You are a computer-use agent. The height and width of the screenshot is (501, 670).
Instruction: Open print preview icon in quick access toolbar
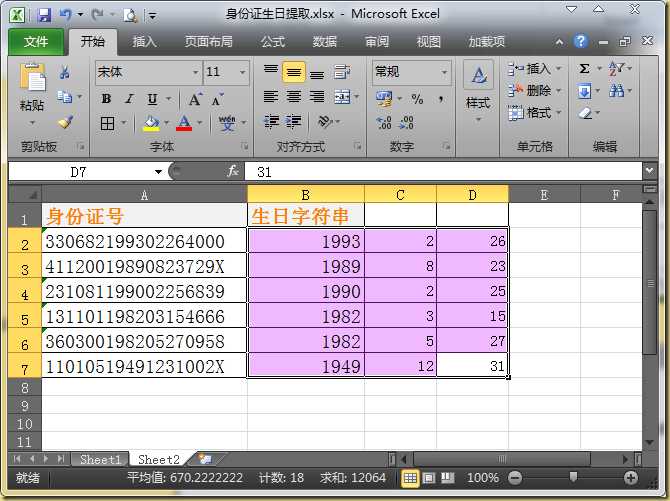tap(130, 16)
